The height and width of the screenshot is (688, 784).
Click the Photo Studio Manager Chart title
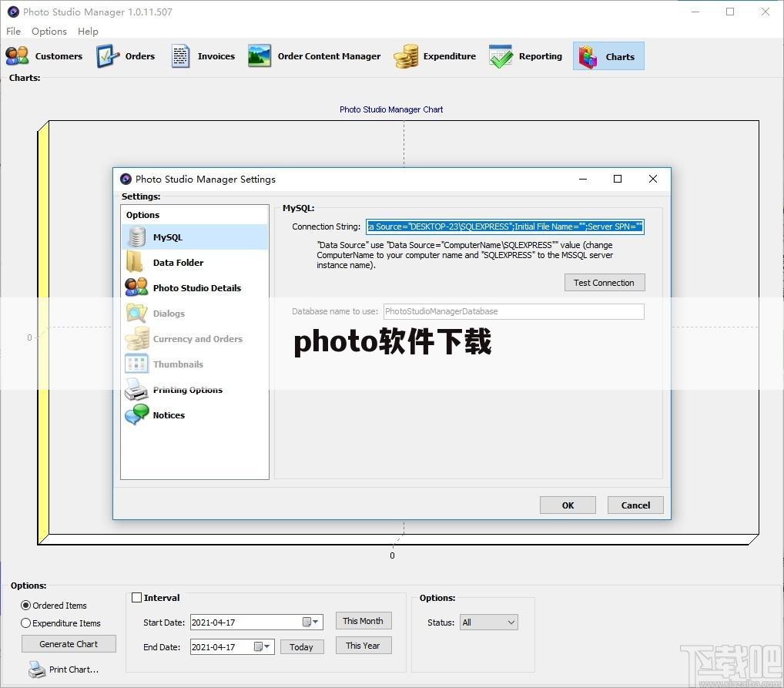(391, 109)
